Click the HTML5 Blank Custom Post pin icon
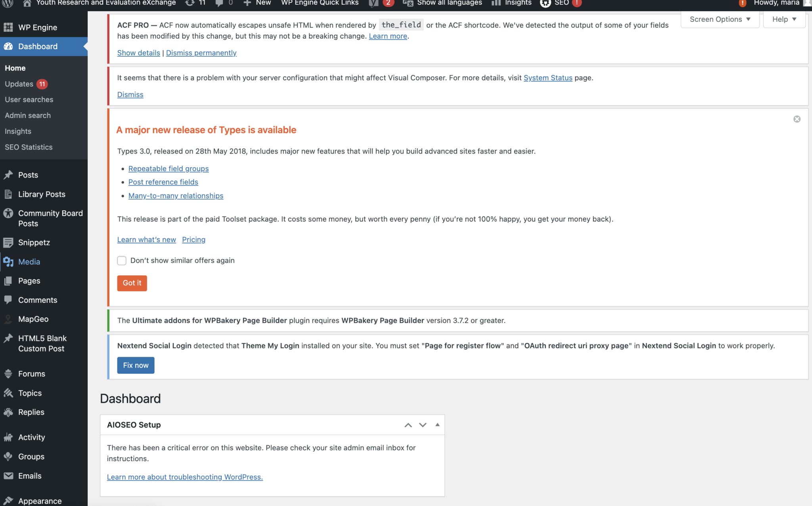 coord(8,338)
